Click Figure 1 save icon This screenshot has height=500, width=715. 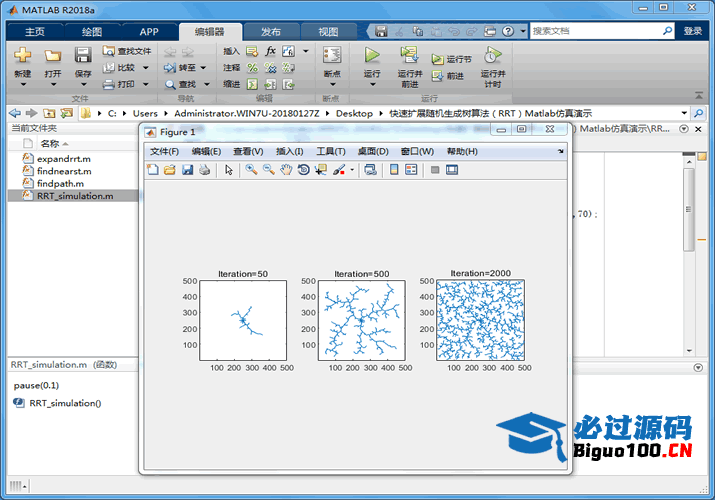pos(187,170)
